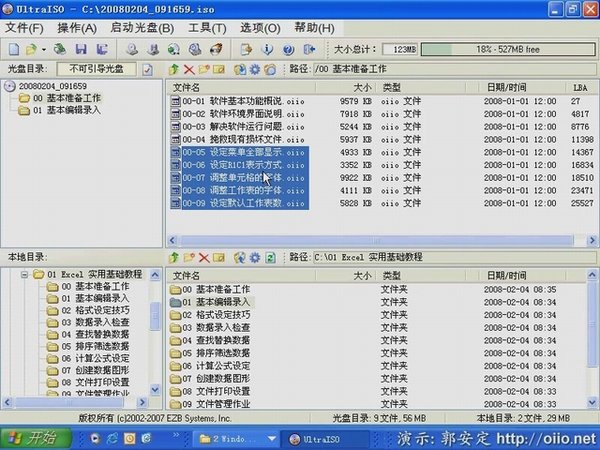Click the disc file list horizontal scrollbar

point(377,240)
